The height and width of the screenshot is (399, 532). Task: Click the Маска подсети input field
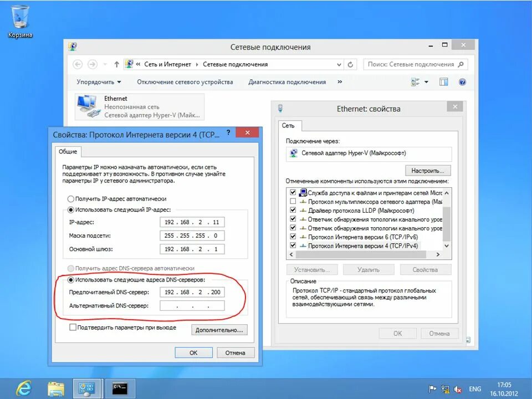tap(192, 236)
